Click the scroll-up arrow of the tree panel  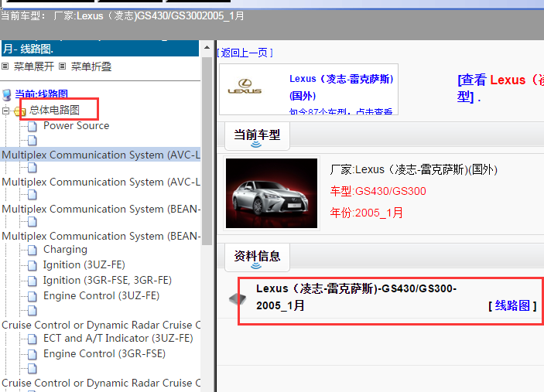[x=207, y=47]
